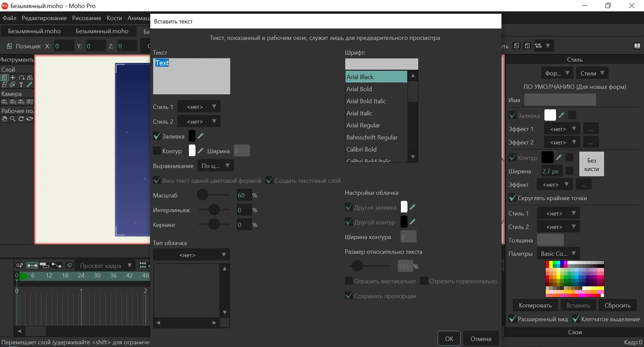The image size is (644, 347).
Task: Click the first camera tool icon
Action: click(4, 101)
